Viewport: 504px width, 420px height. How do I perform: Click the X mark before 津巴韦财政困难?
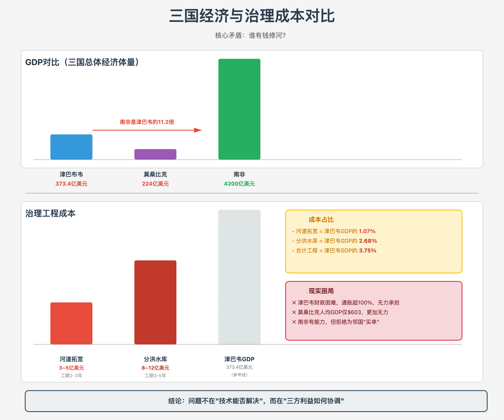294,303
